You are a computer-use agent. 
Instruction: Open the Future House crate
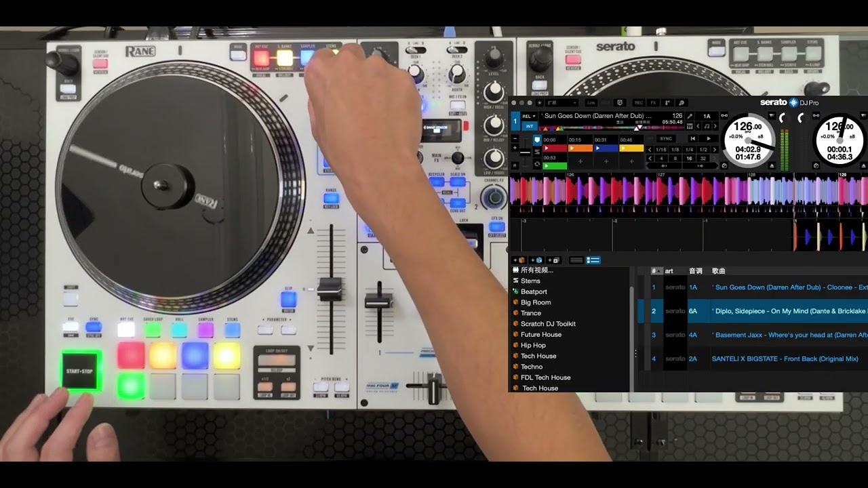[x=541, y=334]
